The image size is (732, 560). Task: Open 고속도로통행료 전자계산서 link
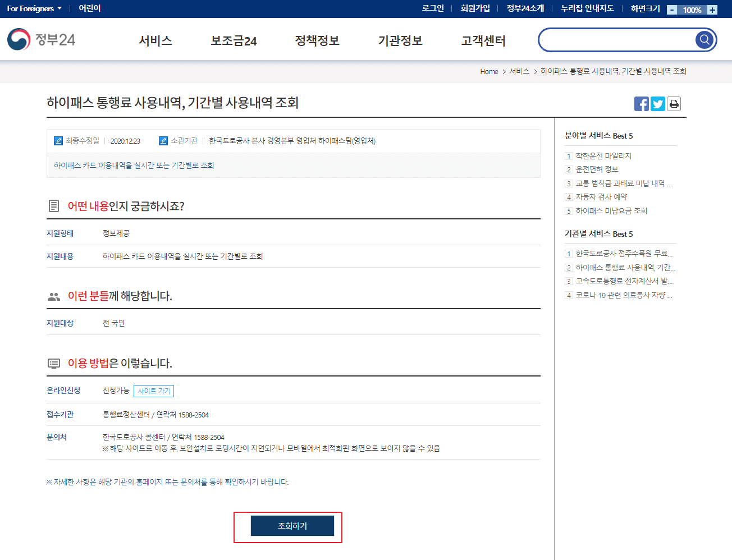tap(624, 281)
